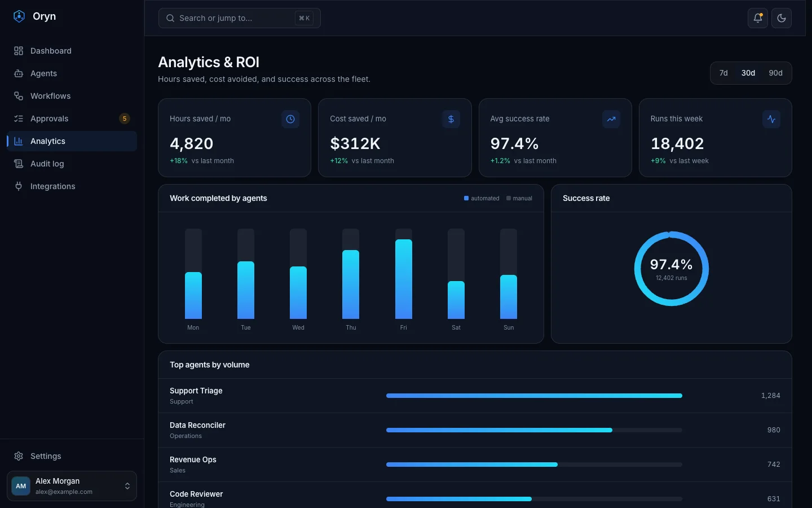
Task: Open the Data Reconciler agent row
Action: pos(475,430)
